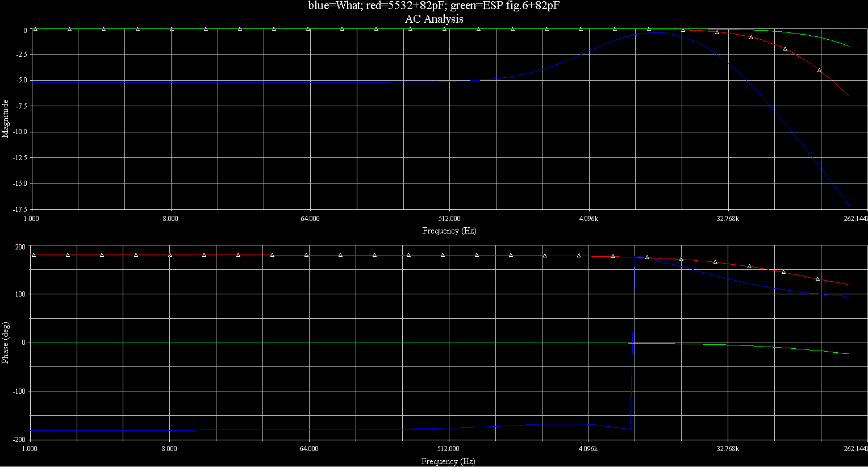Pick the 262.144k frequency tick of the phase plot
868x467 pixels.
pos(856,449)
